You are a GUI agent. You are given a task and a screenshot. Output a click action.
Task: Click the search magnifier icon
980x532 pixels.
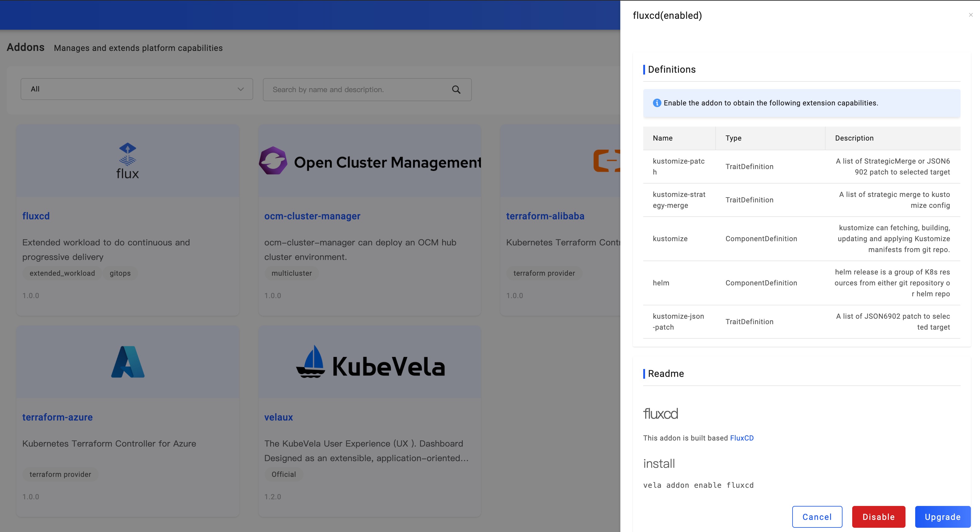coord(456,90)
